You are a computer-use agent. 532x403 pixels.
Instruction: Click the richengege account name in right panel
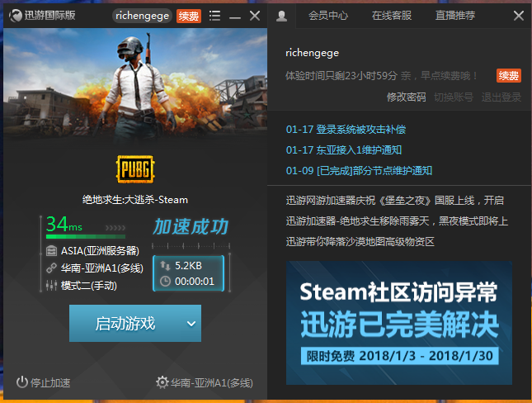point(312,53)
